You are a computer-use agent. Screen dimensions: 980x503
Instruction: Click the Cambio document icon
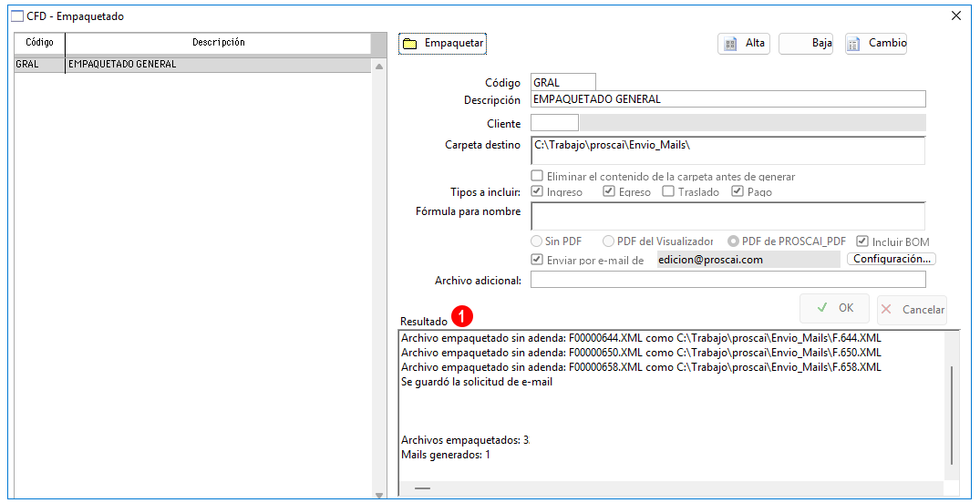click(853, 44)
